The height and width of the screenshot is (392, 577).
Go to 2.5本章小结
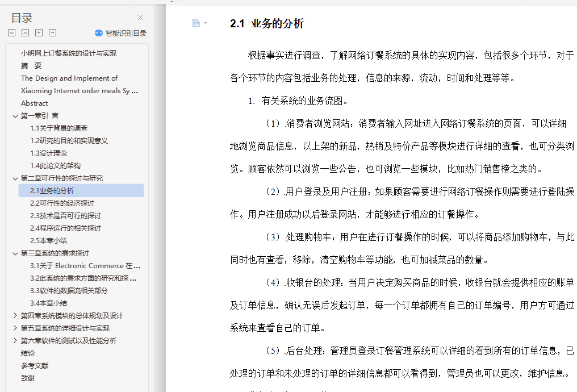point(49,241)
